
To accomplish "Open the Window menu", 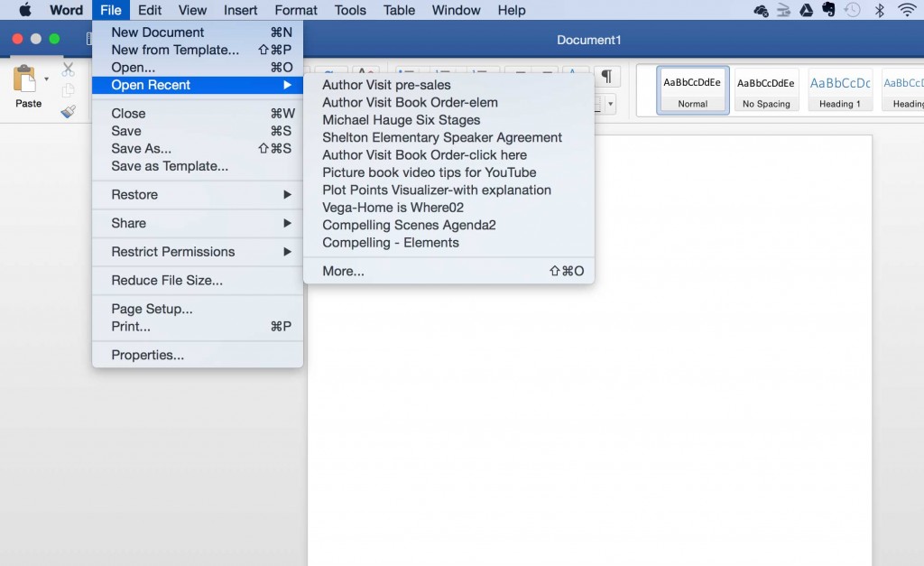I will (x=456, y=10).
